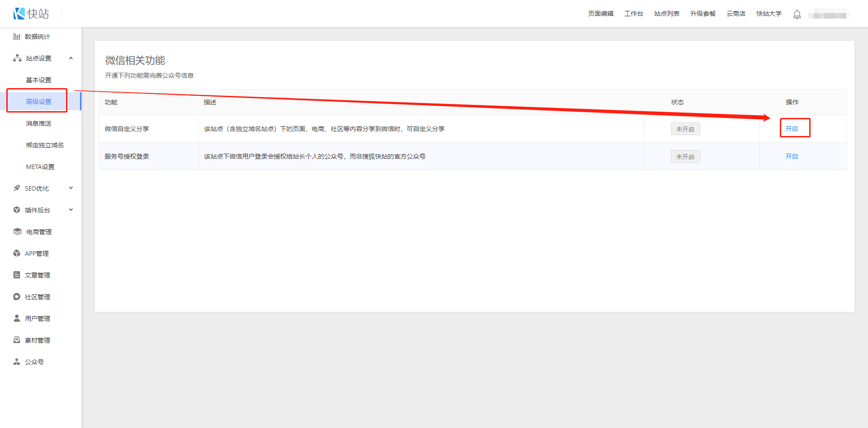Click the 素材管理 icon in sidebar
The width and height of the screenshot is (868, 428).
[17, 340]
